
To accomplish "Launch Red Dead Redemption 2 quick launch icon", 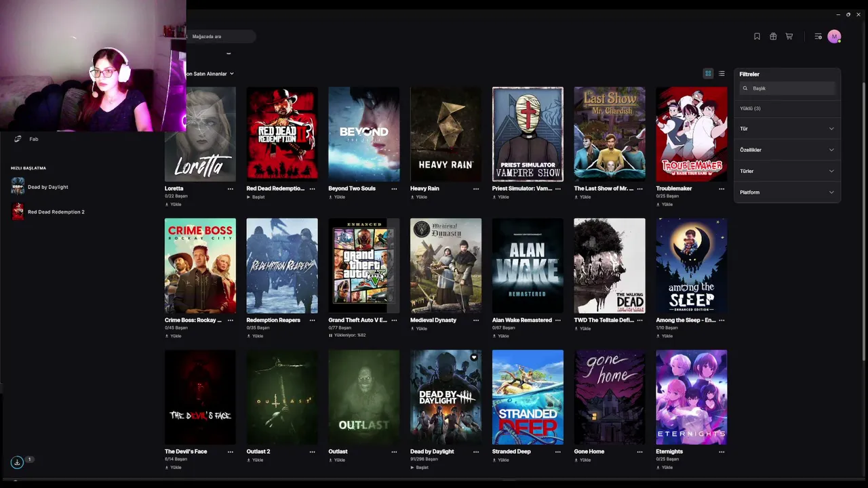I will tap(18, 211).
